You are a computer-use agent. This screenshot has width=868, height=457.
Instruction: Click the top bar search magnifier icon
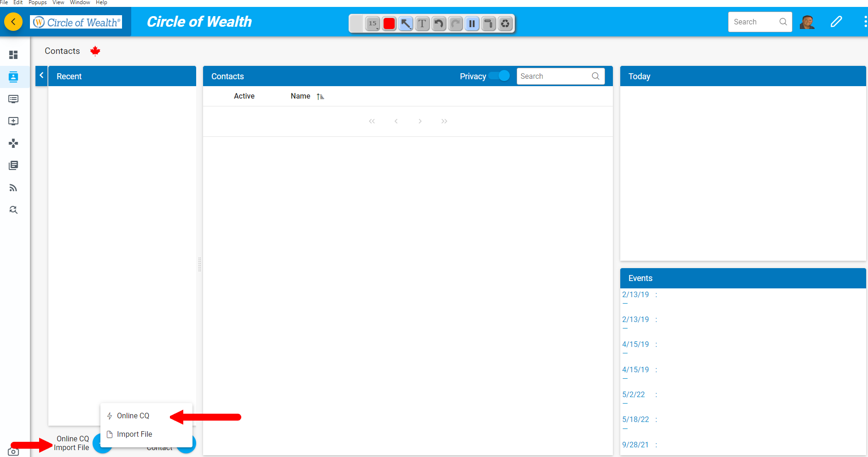click(x=783, y=22)
